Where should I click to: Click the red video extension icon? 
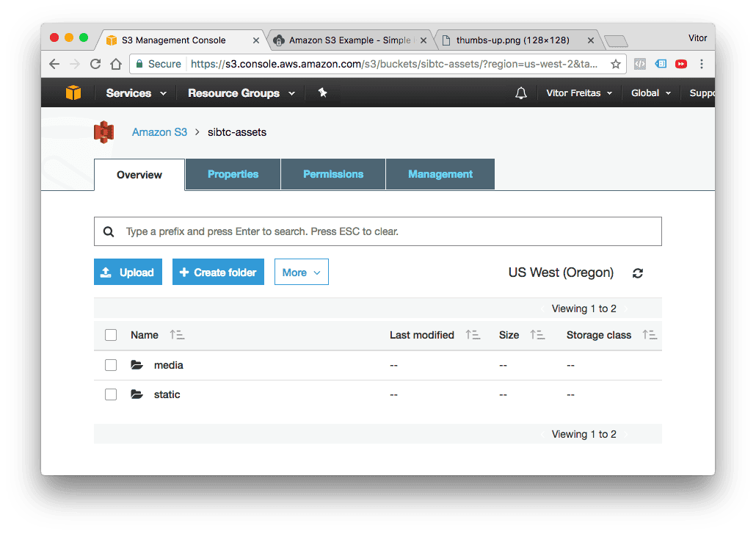coord(681,64)
